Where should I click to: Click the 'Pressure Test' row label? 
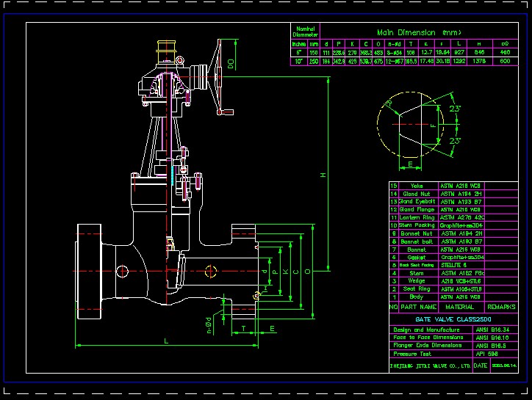[414, 354]
